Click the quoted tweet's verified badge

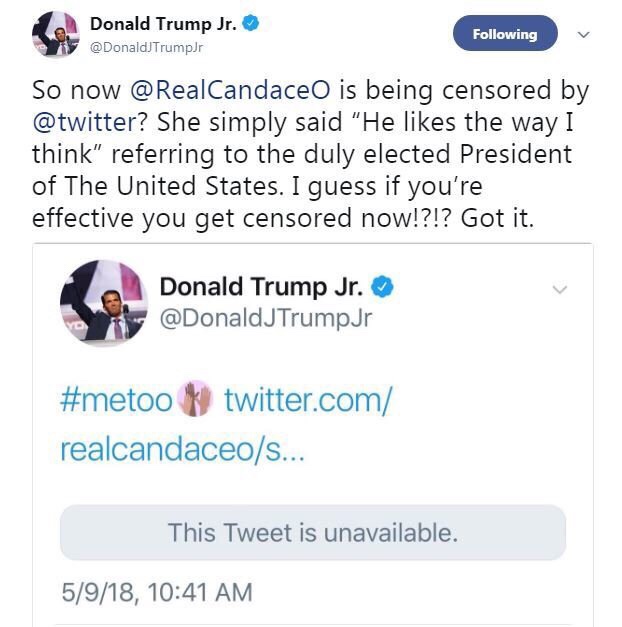(382, 287)
